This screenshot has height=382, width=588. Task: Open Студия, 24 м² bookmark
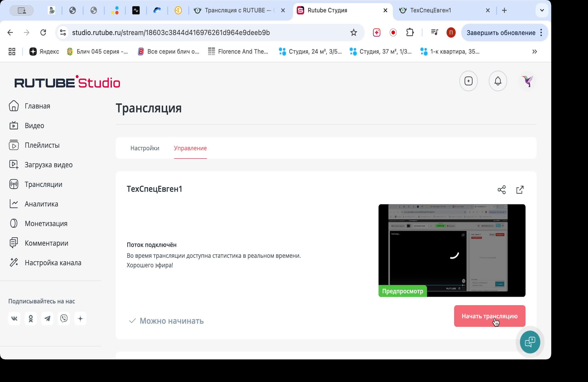(310, 52)
